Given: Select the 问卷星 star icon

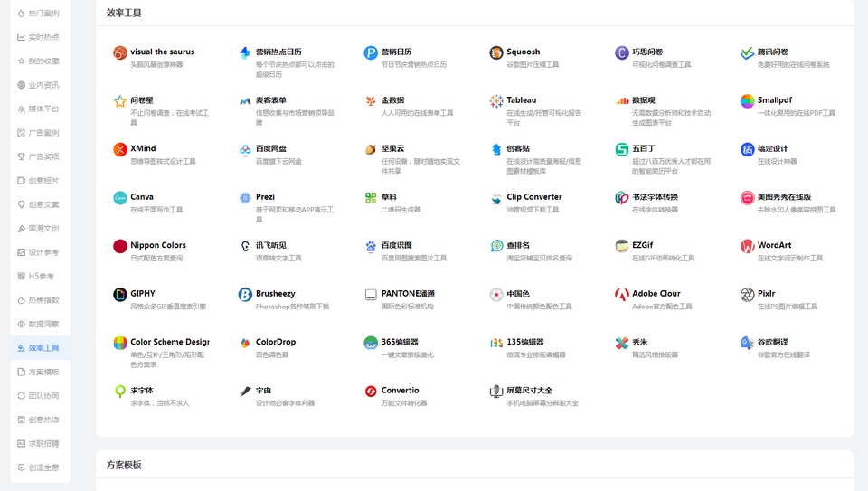Looking at the screenshot, I should (120, 100).
